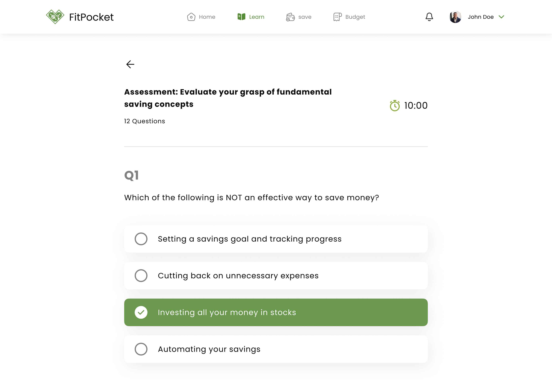Uncheck Investing all your money in stocks

141,312
